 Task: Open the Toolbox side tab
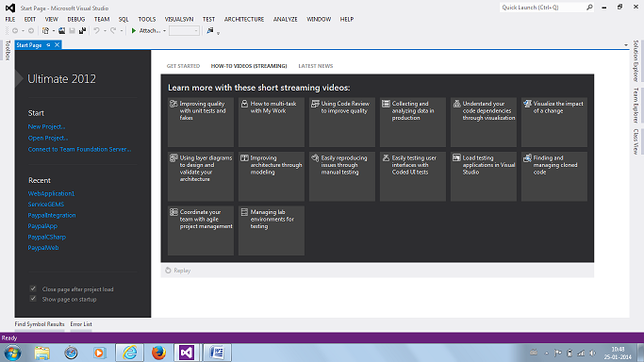coord(8,51)
